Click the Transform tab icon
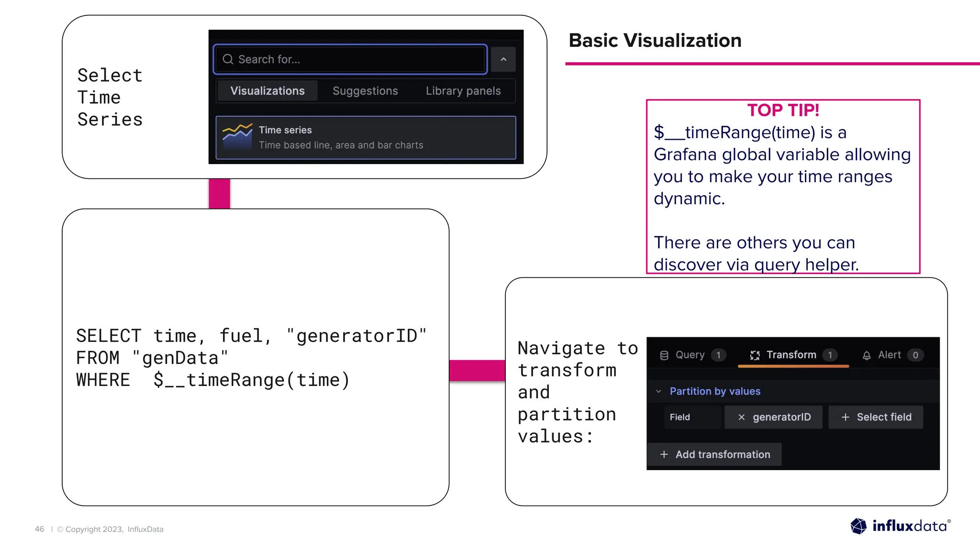 (x=755, y=355)
